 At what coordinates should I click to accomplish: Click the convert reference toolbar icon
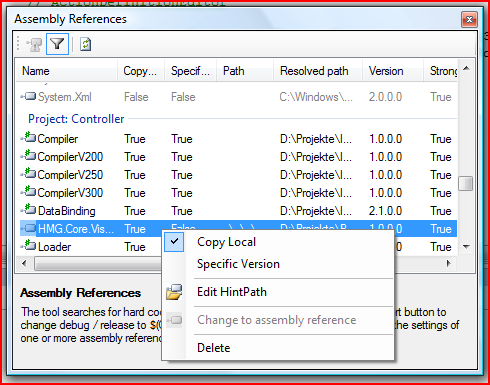click(34, 44)
